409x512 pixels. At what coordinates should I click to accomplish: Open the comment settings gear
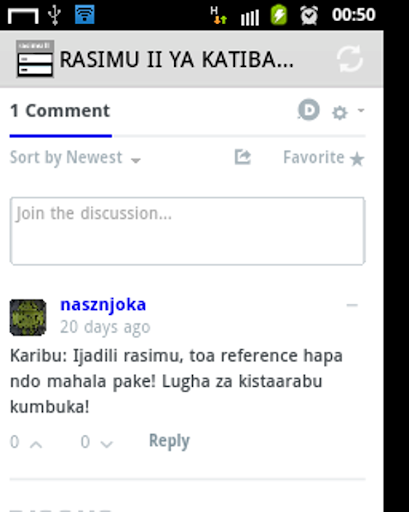click(340, 113)
